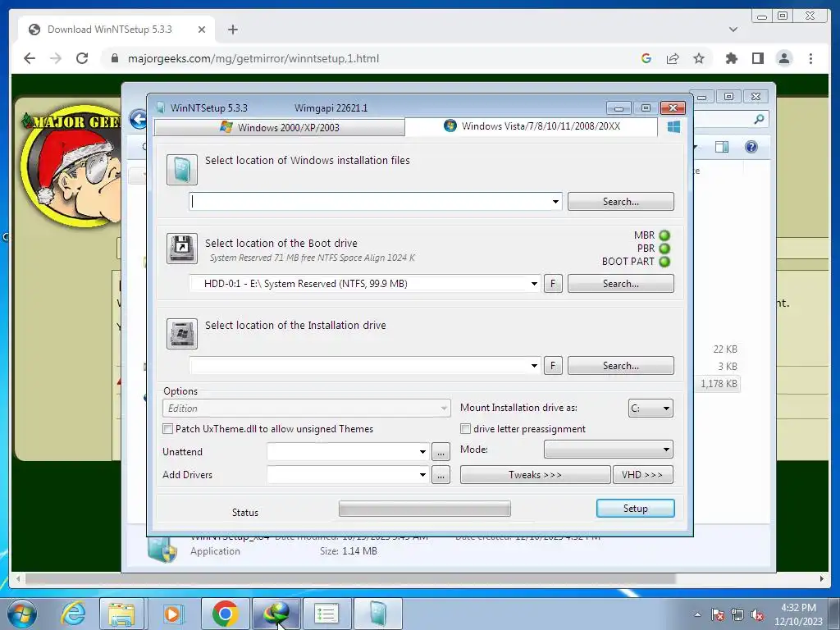Click WinNTSetup taskbar button
The width and height of the screenshot is (840, 630).
[x=377, y=614]
